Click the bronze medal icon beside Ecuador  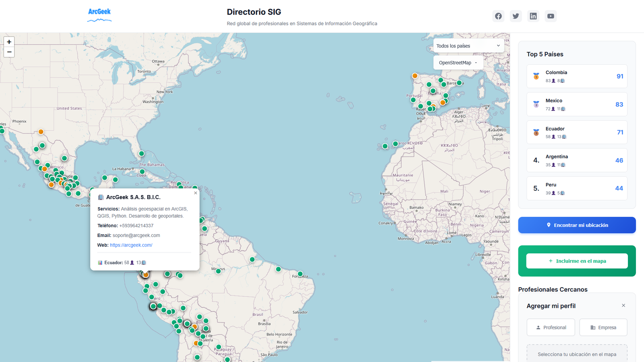coord(536,132)
